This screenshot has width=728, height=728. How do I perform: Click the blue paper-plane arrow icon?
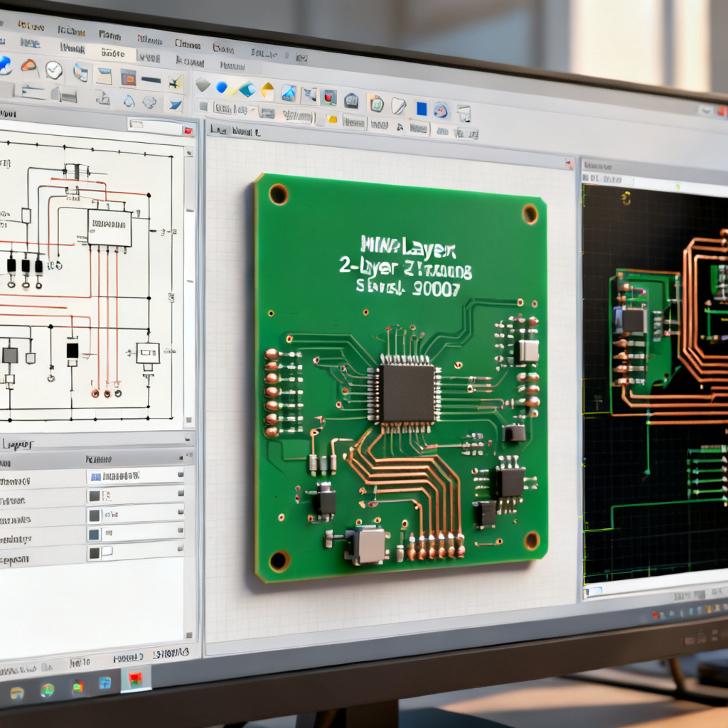[x=175, y=105]
